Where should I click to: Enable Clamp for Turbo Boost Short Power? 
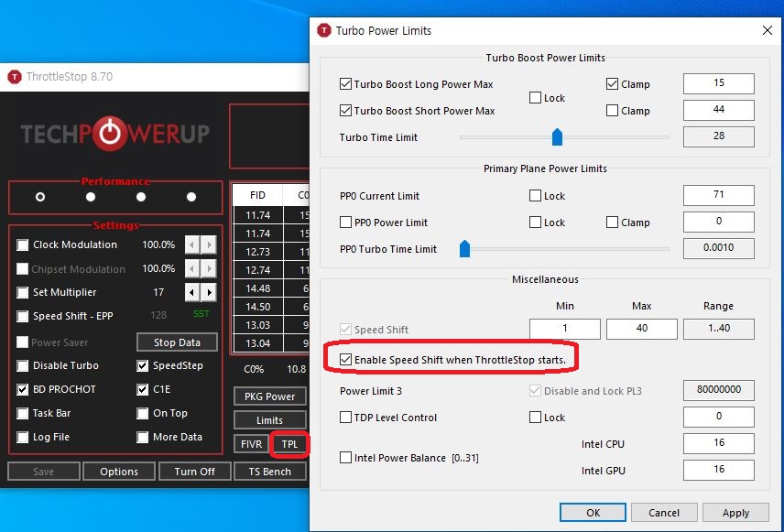click(612, 111)
